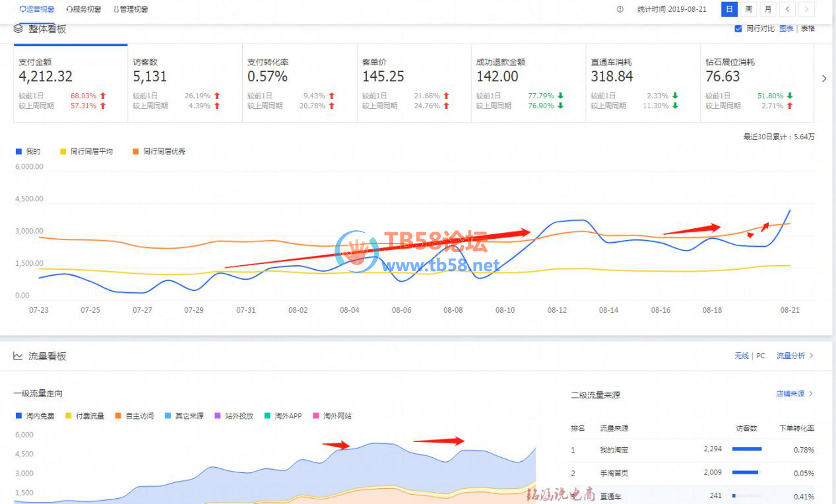
Task: Click the 145.25 average order value
Action: click(383, 77)
